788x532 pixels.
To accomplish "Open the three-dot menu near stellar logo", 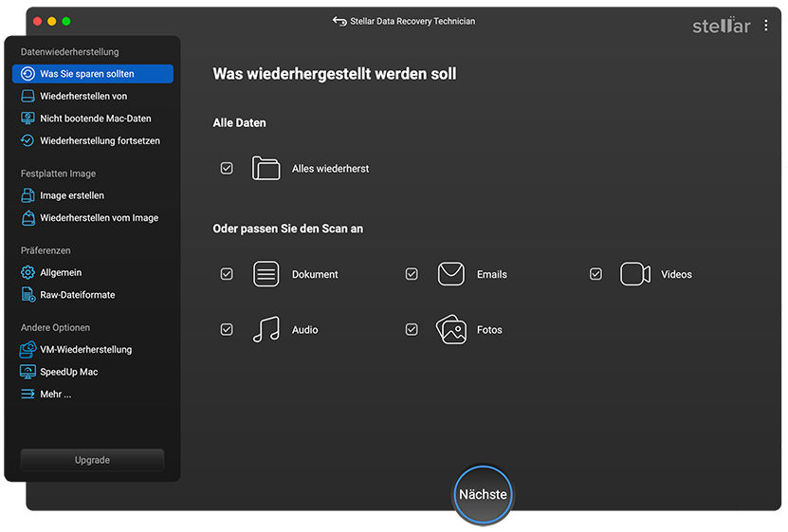I will [x=766, y=26].
